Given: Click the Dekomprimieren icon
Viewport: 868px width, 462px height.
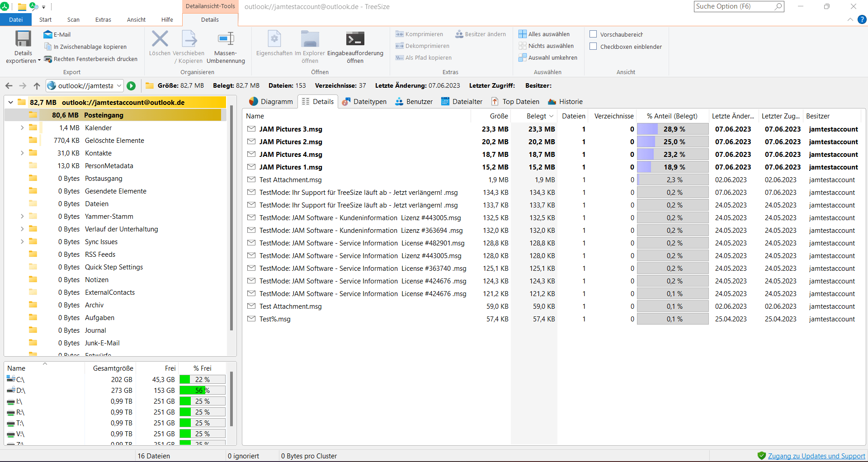Looking at the screenshot, I should coord(399,46).
